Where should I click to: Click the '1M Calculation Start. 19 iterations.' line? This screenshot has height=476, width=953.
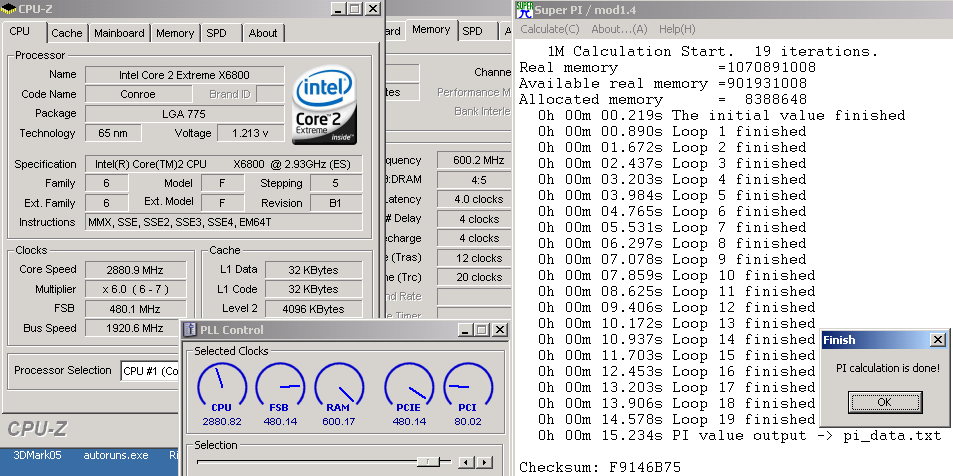pos(713,51)
